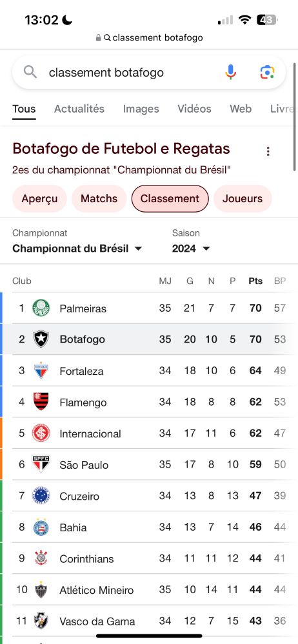Switch to the Vidéos tab

coord(194,109)
